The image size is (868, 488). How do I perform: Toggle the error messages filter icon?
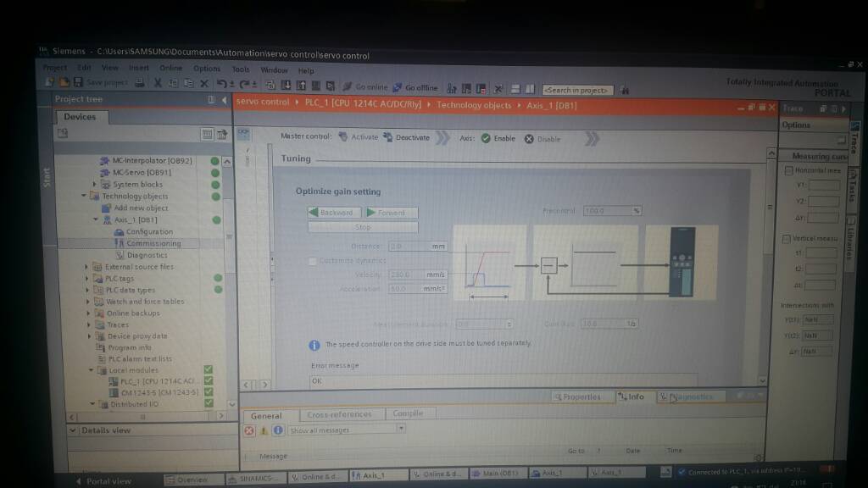pos(249,430)
